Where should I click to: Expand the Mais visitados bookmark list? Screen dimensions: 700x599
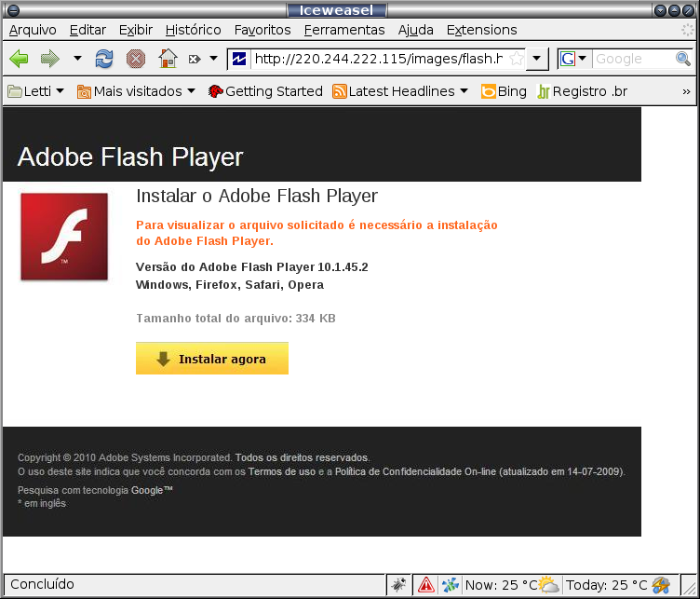136,91
